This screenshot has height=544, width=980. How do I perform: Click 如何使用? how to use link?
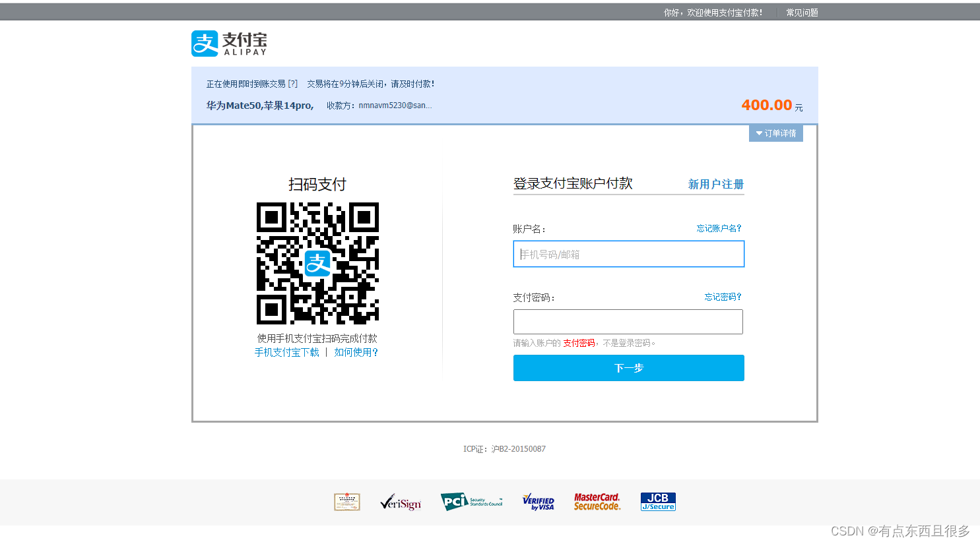pyautogui.click(x=356, y=352)
